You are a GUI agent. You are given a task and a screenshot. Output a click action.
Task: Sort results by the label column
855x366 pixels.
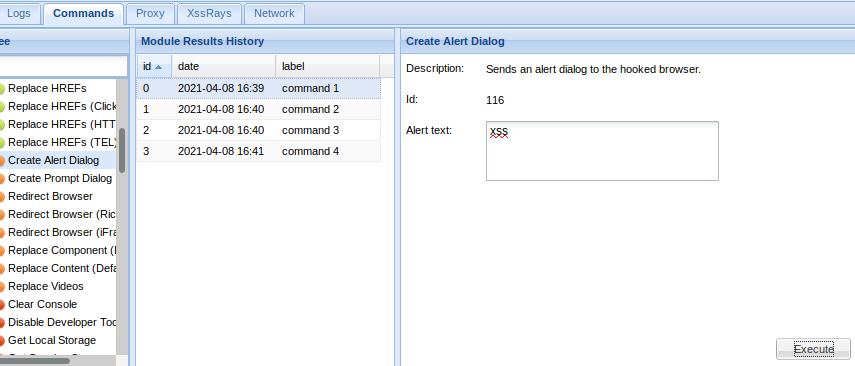(x=328, y=67)
